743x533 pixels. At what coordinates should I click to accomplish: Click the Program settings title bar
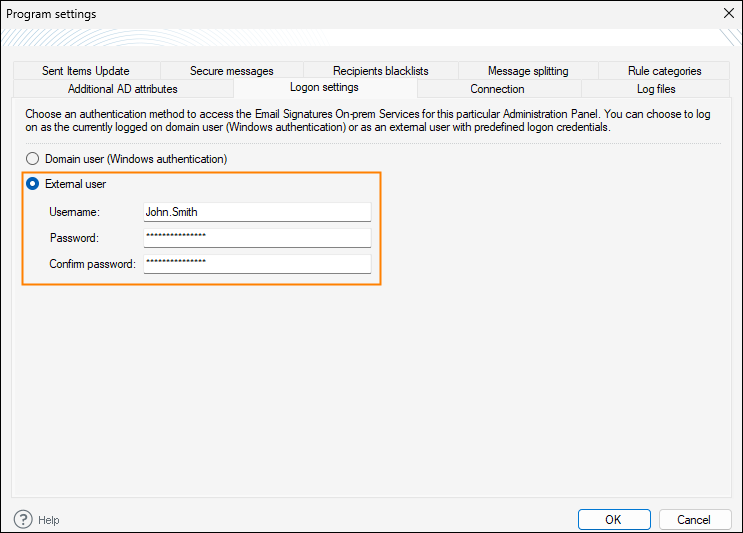(350, 14)
